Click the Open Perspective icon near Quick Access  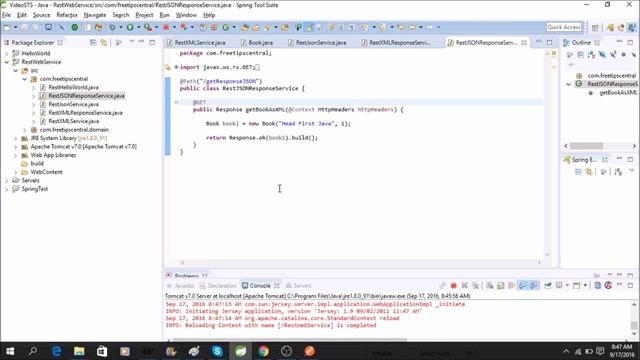595,27
